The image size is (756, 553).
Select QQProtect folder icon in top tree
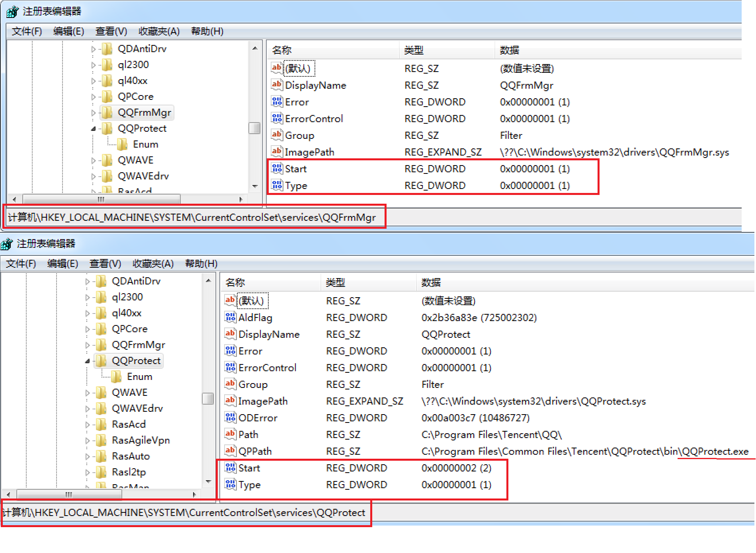[107, 129]
